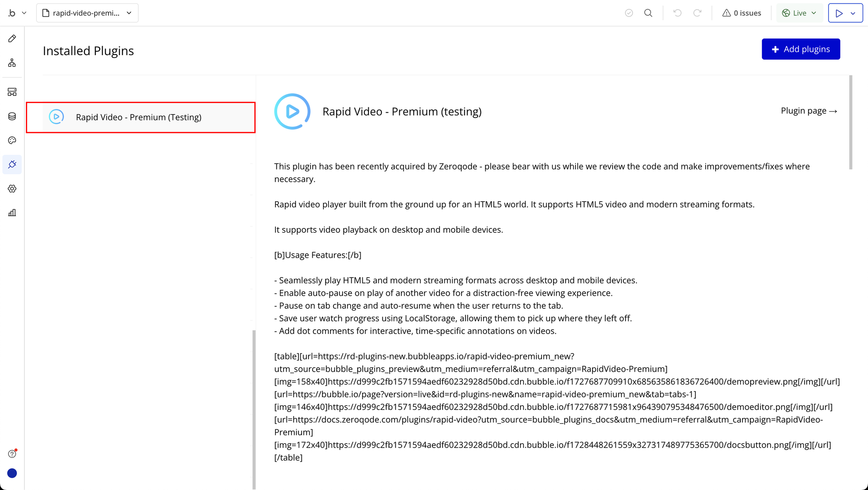
Task: Open the Data tab database icon
Action: tap(12, 116)
